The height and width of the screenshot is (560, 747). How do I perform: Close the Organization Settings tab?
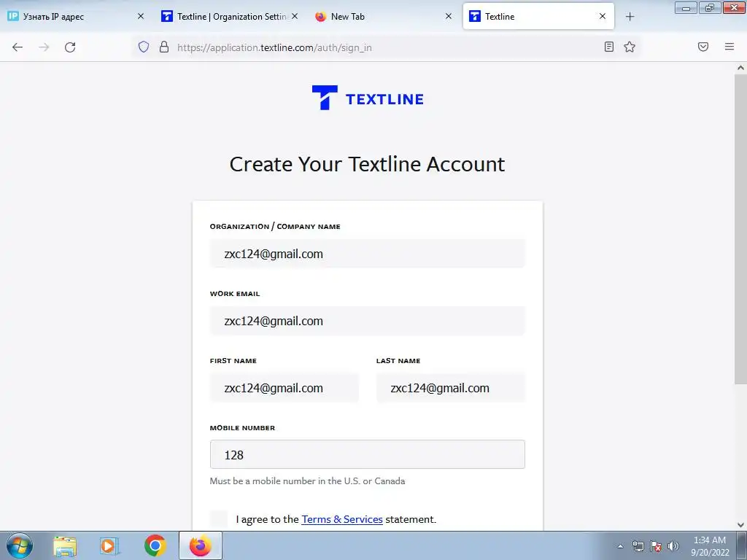click(x=295, y=16)
